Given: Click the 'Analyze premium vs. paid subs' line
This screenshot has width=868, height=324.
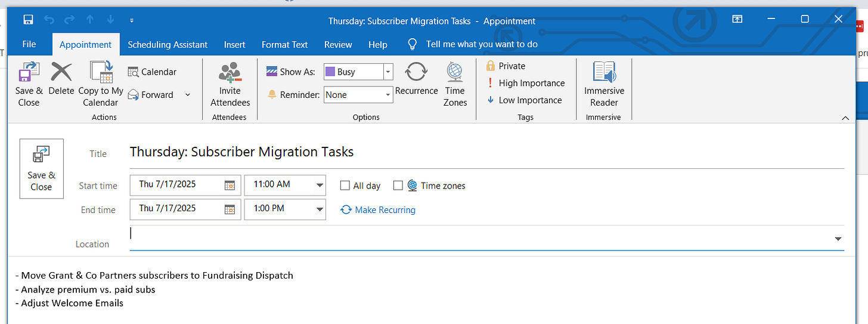Looking at the screenshot, I should pyautogui.click(x=85, y=289).
